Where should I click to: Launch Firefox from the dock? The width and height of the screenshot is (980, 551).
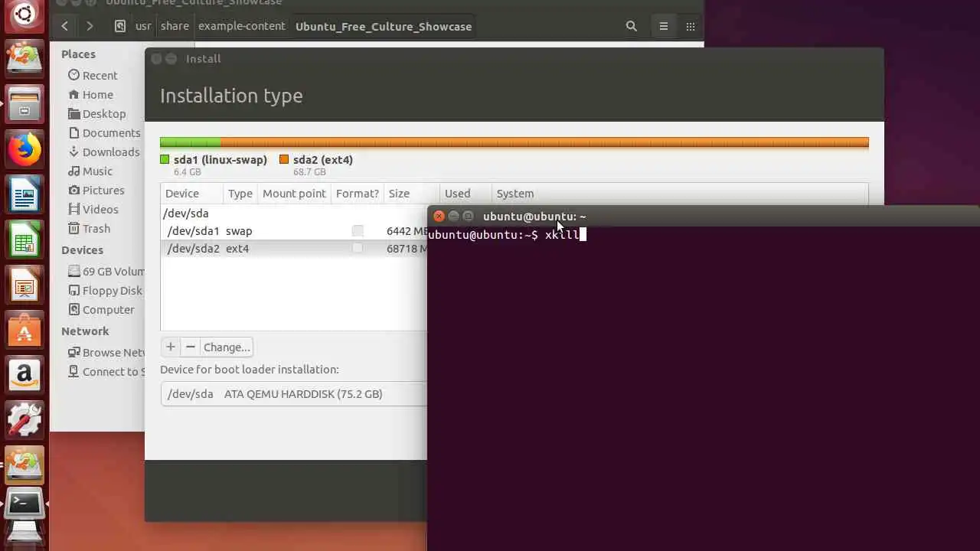(24, 149)
